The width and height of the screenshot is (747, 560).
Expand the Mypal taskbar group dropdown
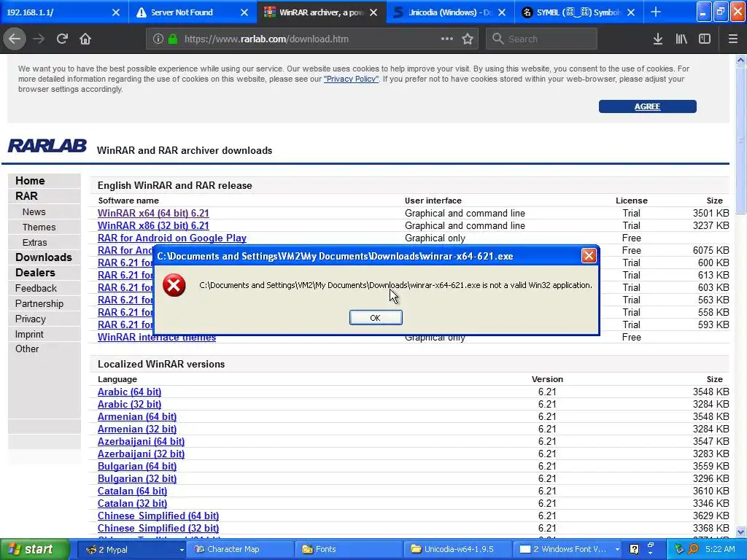[182, 550]
